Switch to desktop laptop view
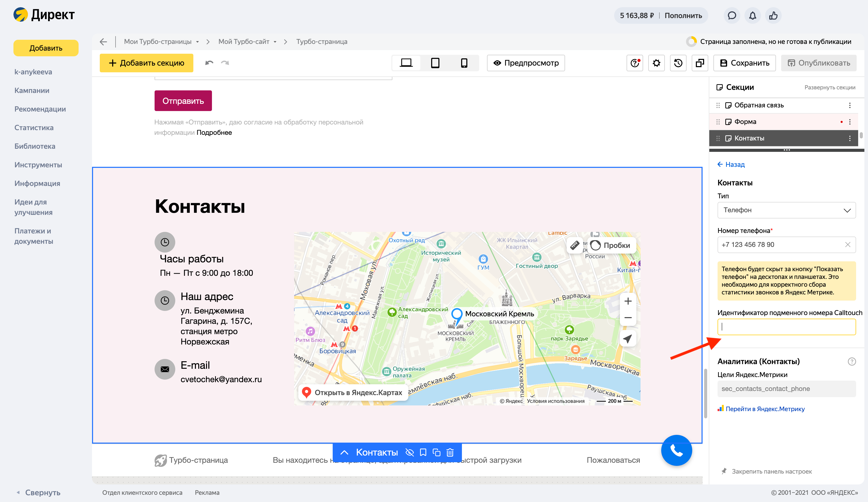This screenshot has height=502, width=868. 406,63
